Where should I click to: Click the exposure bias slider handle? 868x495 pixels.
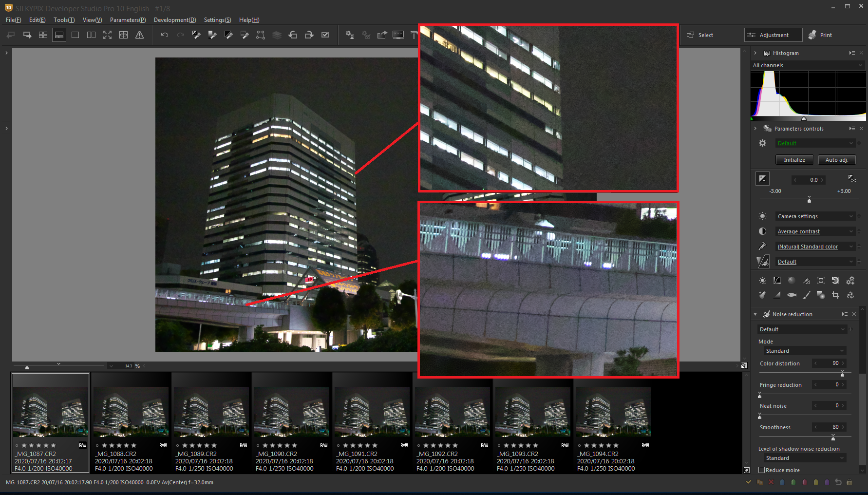pos(809,200)
